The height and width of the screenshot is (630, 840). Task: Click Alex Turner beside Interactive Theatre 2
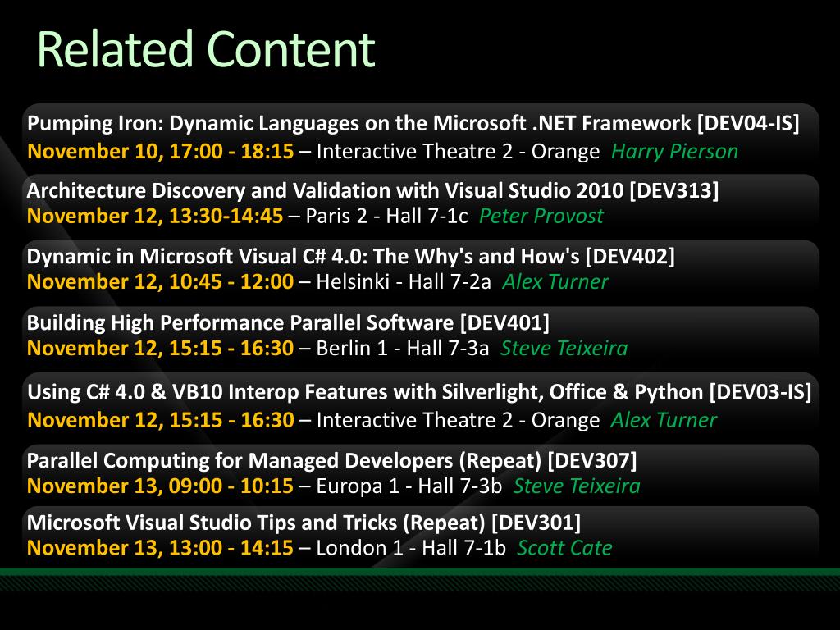pyautogui.click(x=664, y=420)
